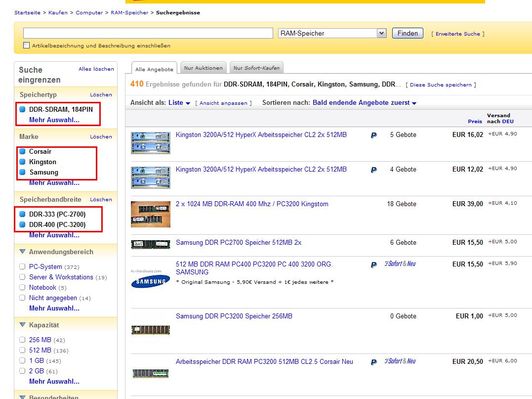Click the blue bullet beside DDR-333 (PC-2700)
The width and height of the screenshot is (532, 399).
pyautogui.click(x=22, y=214)
